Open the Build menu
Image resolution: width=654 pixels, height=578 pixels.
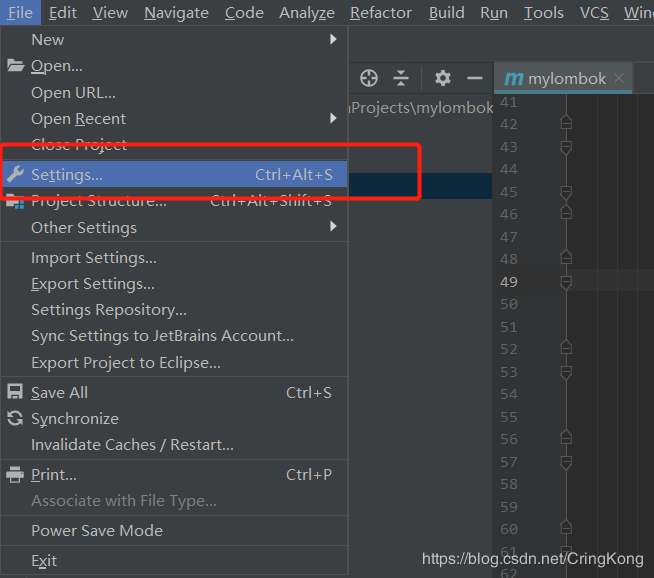pyautogui.click(x=446, y=13)
